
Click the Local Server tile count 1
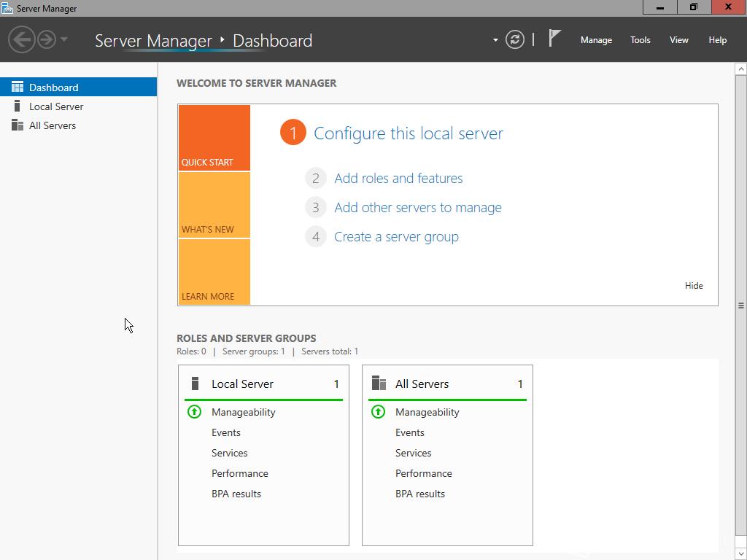(336, 384)
